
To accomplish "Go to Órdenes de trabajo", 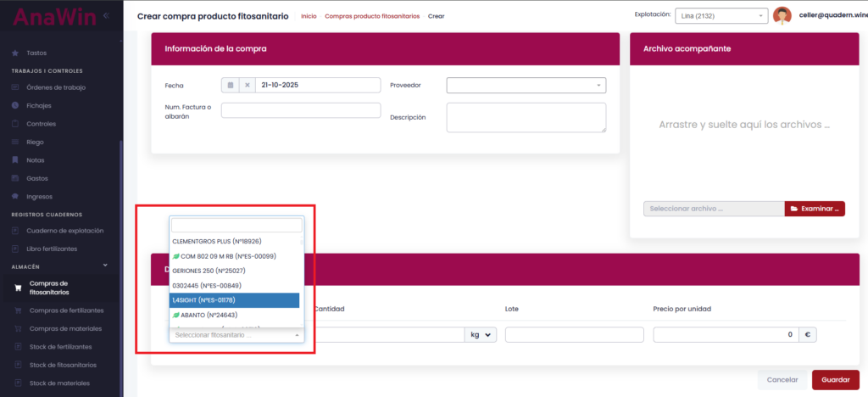I will [x=56, y=87].
